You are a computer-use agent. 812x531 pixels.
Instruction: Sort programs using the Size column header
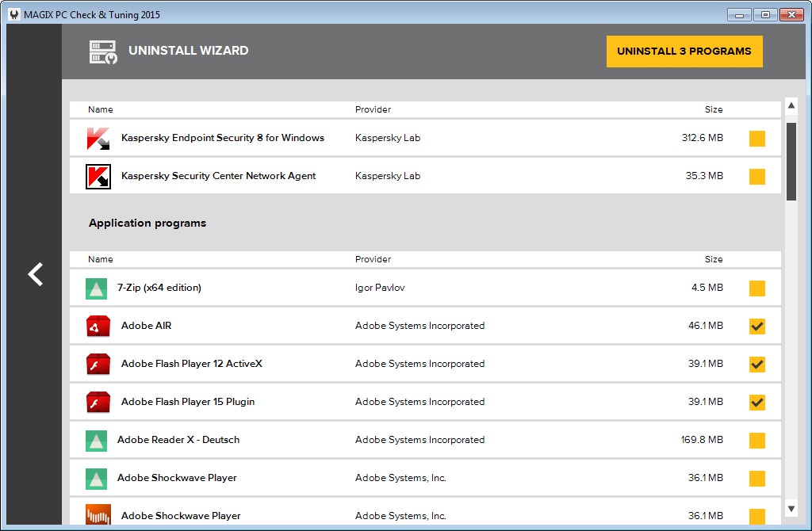713,259
